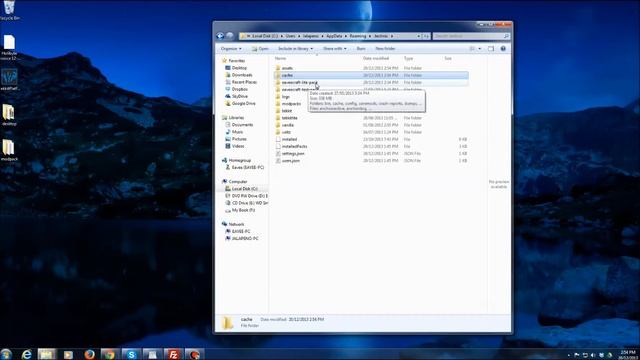The image size is (640, 360).
Task: Open Skype from the taskbar
Action: coord(131,354)
